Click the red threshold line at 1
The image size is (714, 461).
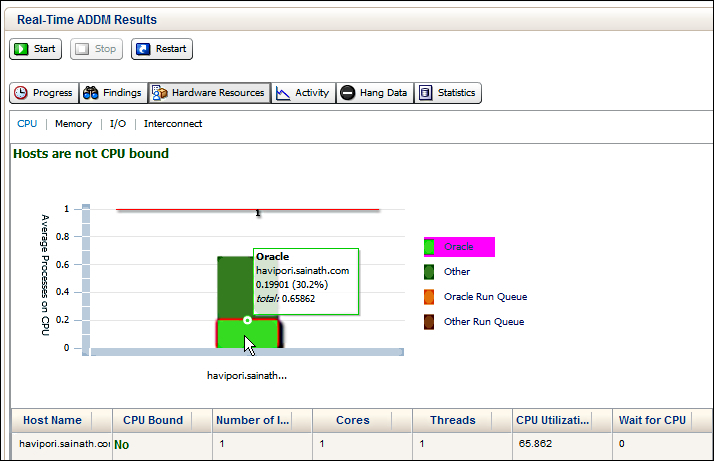click(247, 210)
